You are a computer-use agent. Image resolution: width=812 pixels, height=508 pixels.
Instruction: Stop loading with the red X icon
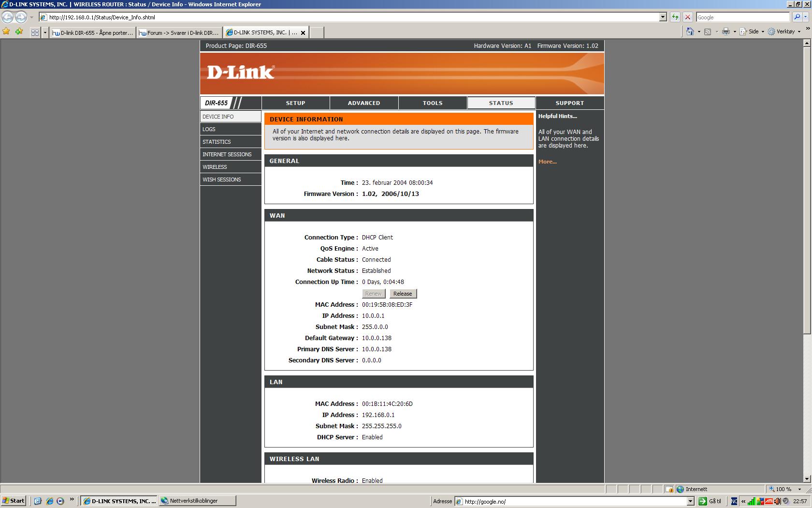[688, 17]
